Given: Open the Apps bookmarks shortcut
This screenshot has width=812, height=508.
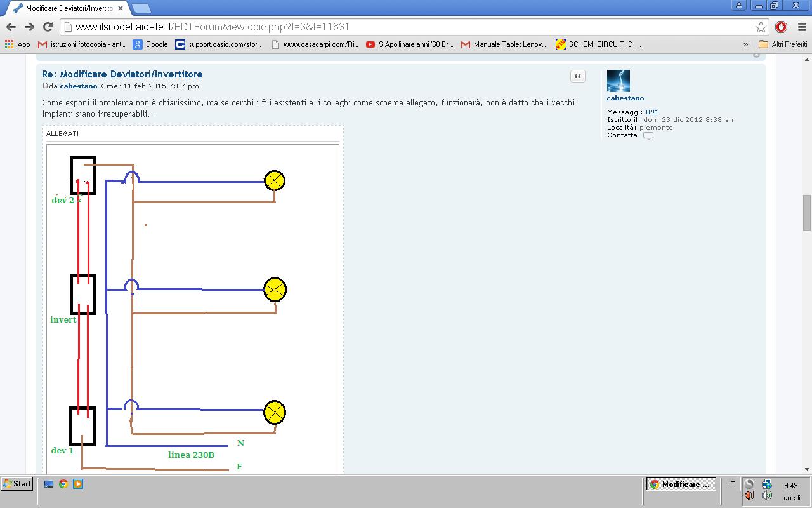Looking at the screenshot, I should pyautogui.click(x=18, y=44).
